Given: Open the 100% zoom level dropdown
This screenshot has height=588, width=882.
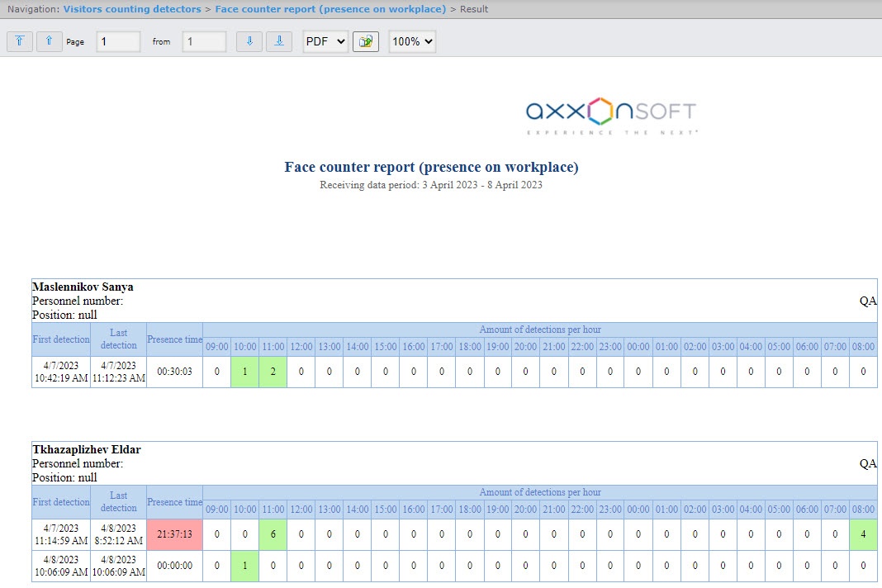Looking at the screenshot, I should (412, 41).
